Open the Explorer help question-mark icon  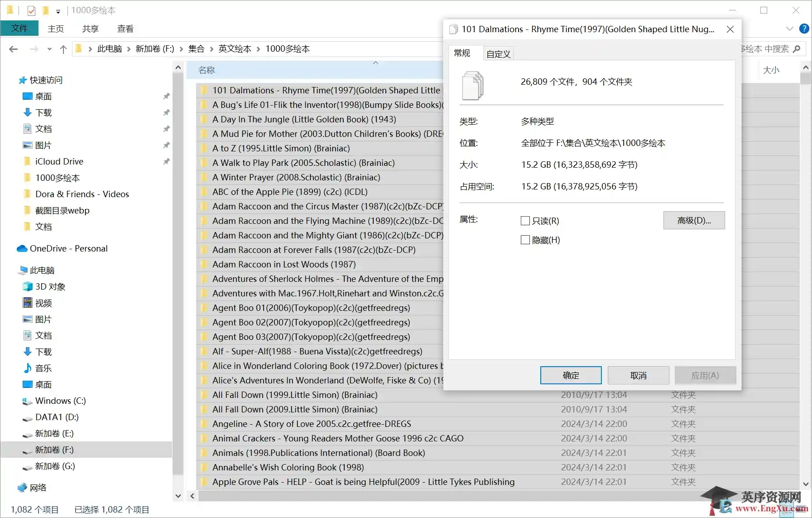tap(804, 29)
